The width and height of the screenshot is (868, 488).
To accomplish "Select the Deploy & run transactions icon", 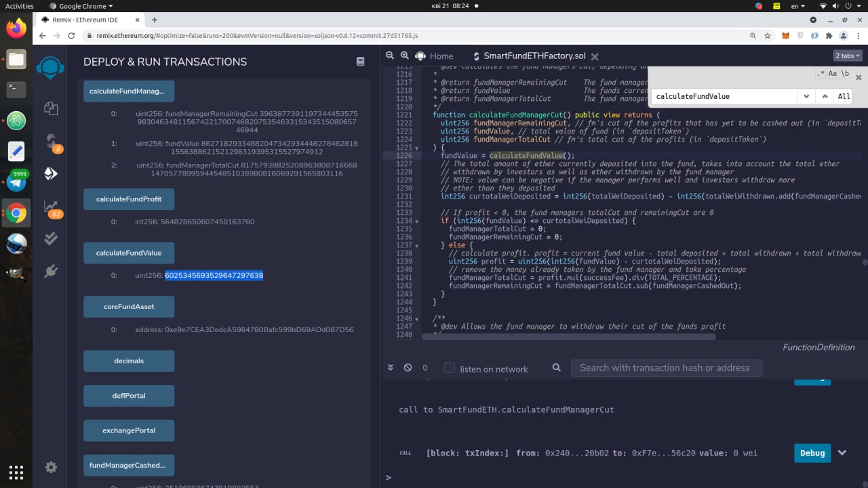I will 51,174.
